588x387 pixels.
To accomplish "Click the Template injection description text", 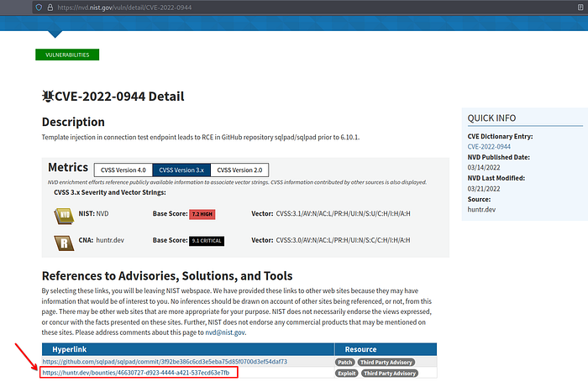I will 201,137.
